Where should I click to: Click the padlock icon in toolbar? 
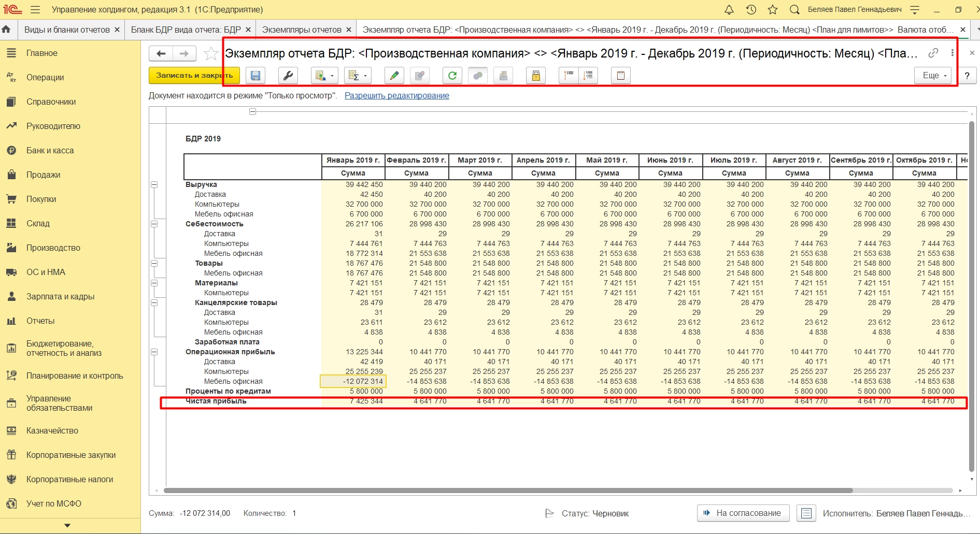pos(536,76)
